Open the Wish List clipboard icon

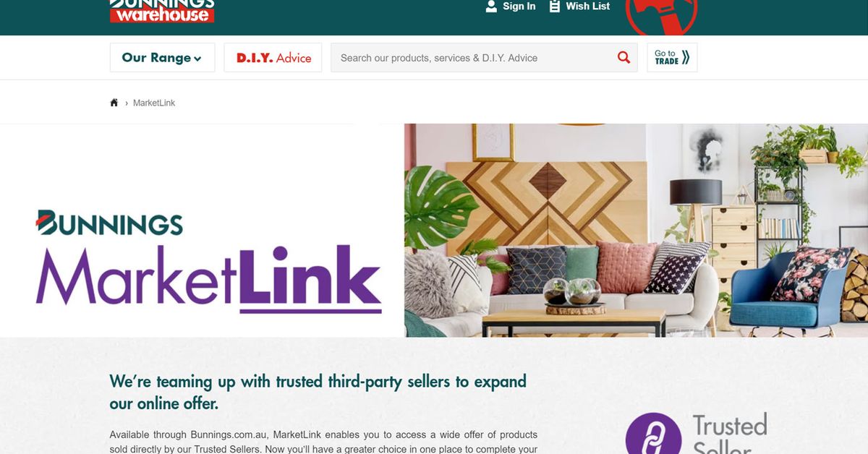click(x=555, y=7)
